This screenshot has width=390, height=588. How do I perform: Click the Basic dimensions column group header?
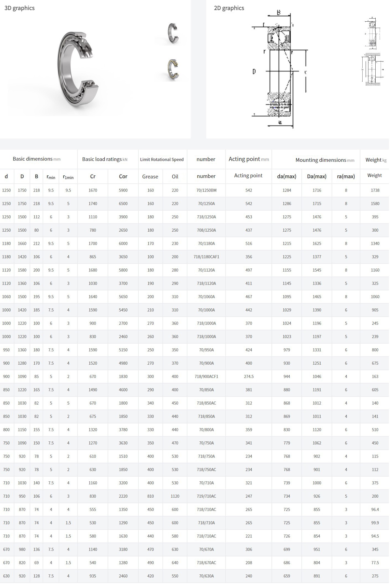(x=37, y=159)
